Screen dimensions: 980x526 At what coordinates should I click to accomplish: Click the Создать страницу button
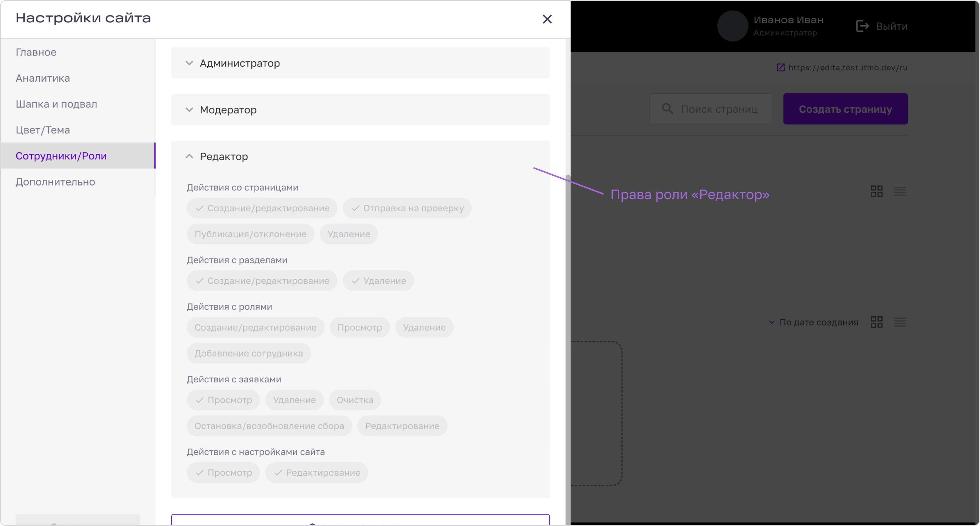coord(845,109)
